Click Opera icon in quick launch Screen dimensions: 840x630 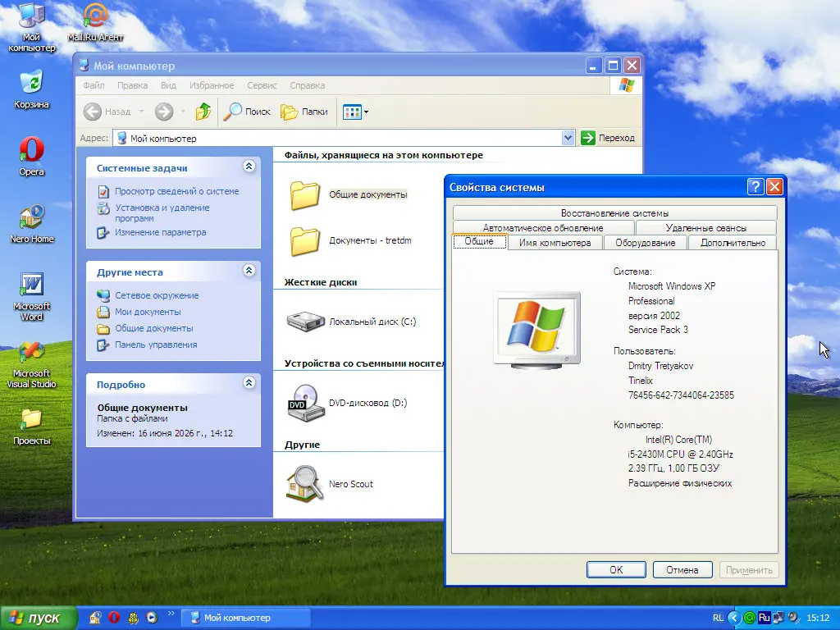pyautogui.click(x=113, y=618)
